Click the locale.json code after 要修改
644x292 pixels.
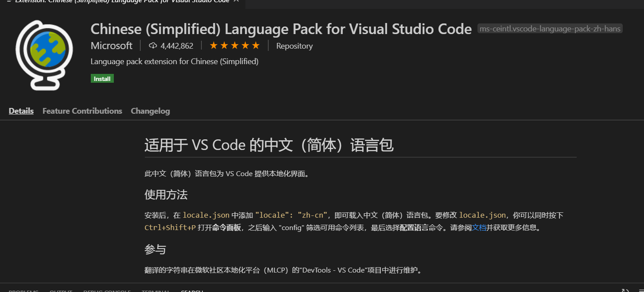pos(482,215)
